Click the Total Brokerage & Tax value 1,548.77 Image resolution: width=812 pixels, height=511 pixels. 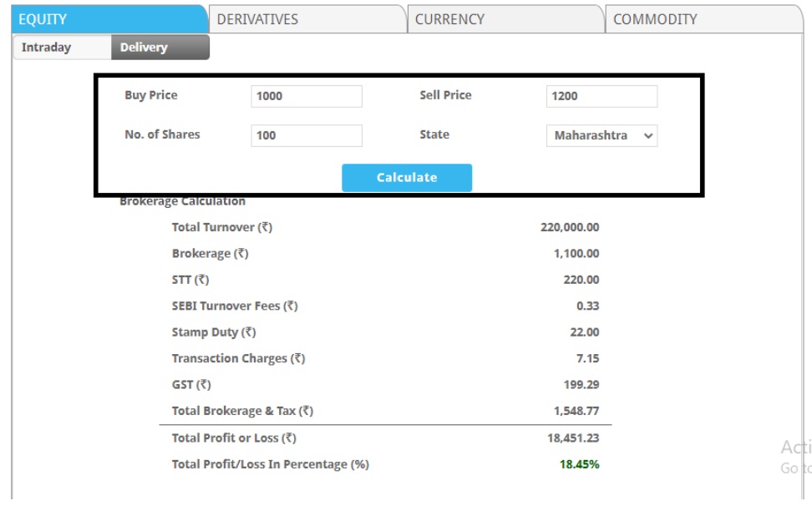[576, 411]
